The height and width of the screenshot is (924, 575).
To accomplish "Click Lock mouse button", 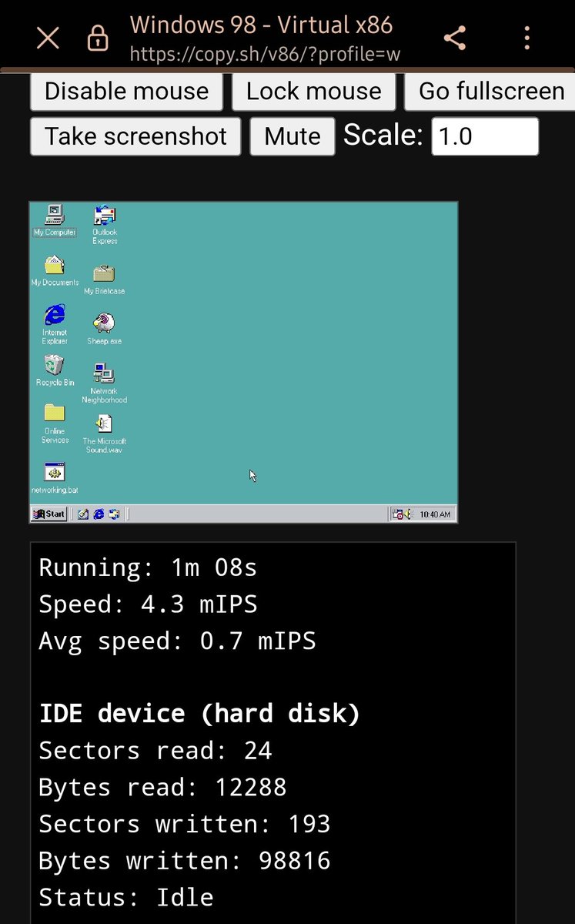I will pyautogui.click(x=313, y=91).
